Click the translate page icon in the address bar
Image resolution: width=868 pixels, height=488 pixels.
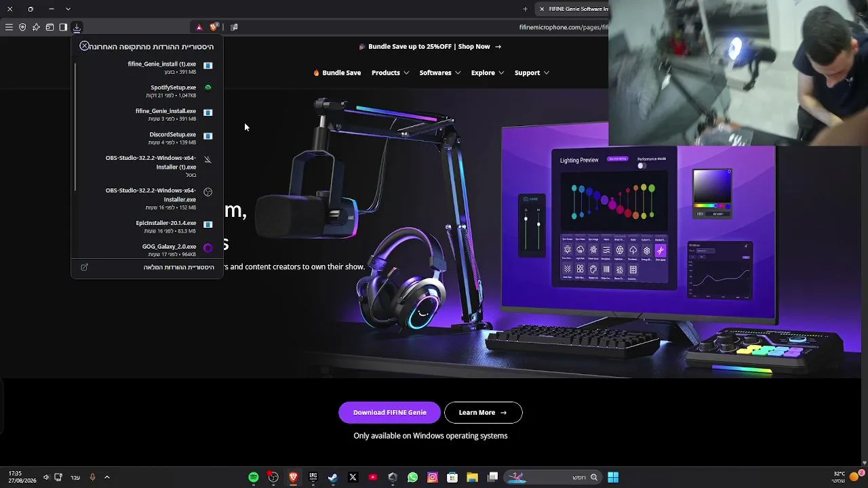[x=234, y=27]
